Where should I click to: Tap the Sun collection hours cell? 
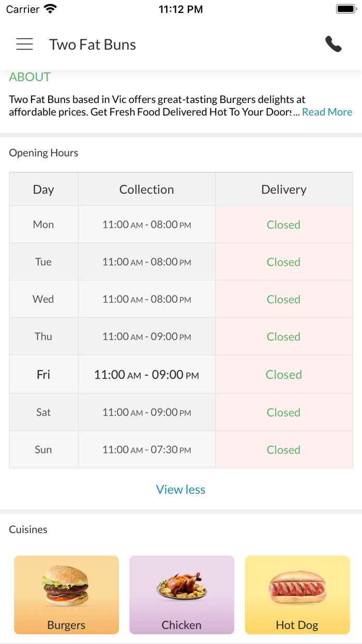click(146, 450)
